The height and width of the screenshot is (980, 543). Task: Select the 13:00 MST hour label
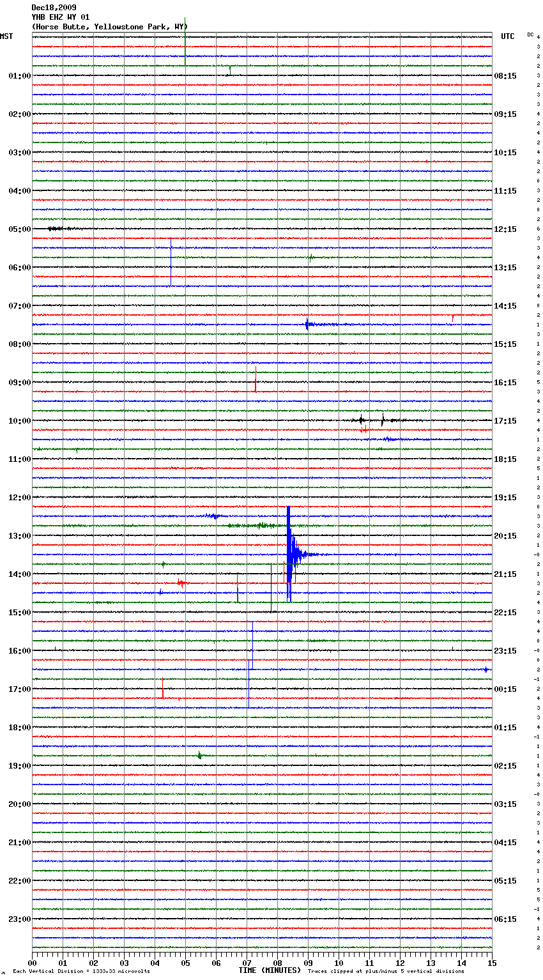coord(19,536)
